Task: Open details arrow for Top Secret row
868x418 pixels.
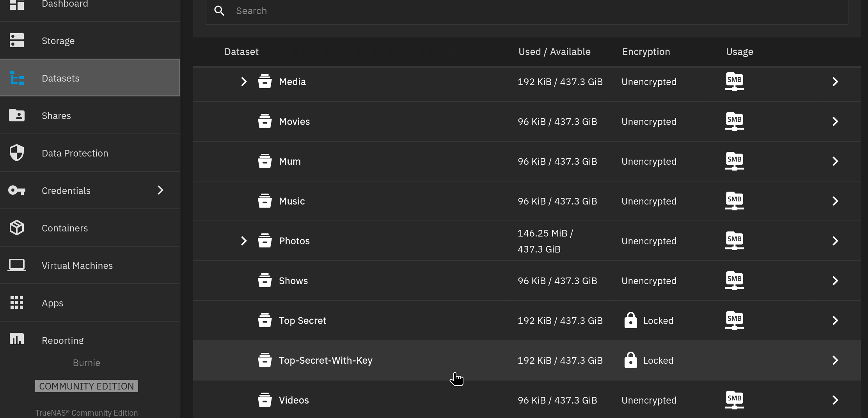Action: pos(835,320)
